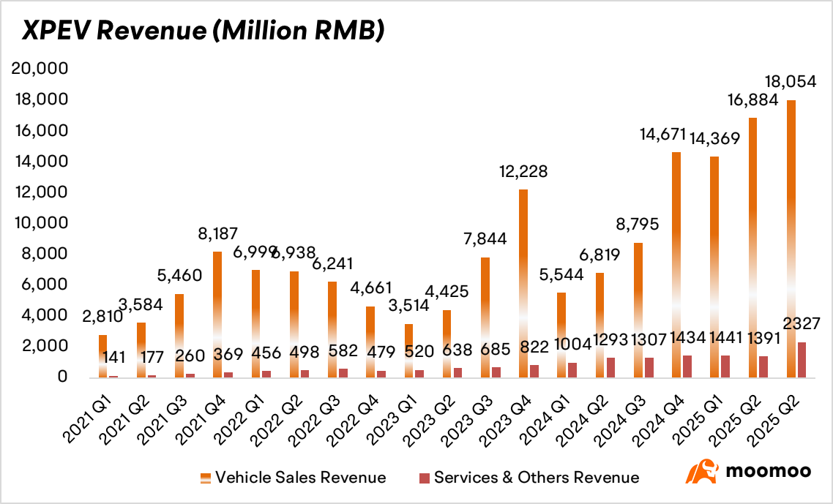This screenshot has height=504, width=833.
Task: Click the 2327 services revenue label
Action: pos(801,323)
